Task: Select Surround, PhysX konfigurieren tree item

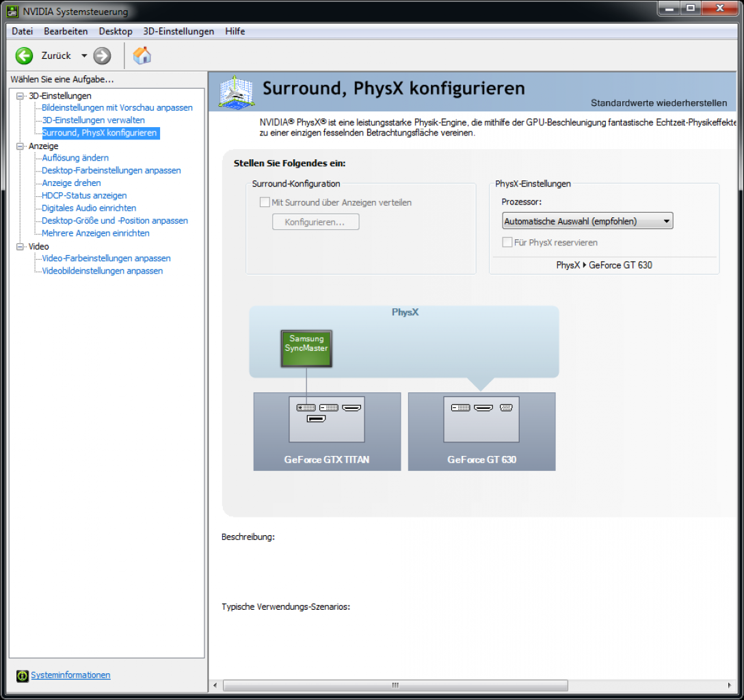Action: tap(101, 133)
